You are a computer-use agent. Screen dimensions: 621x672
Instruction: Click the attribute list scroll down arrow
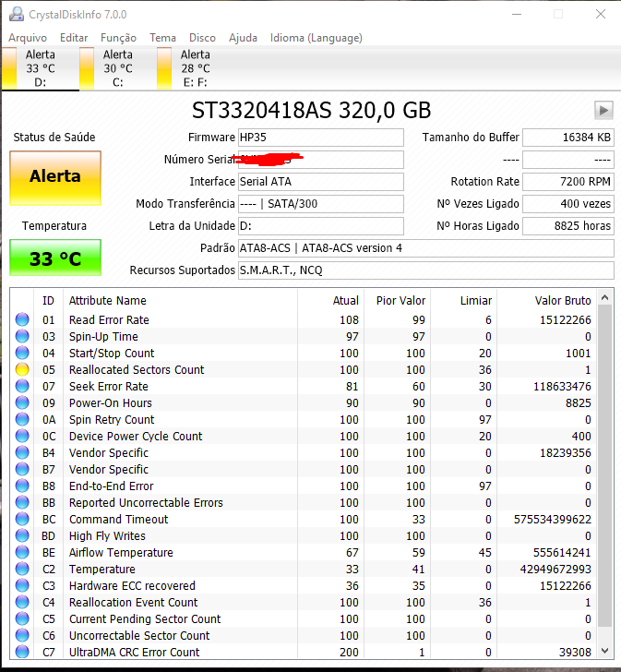(x=604, y=651)
